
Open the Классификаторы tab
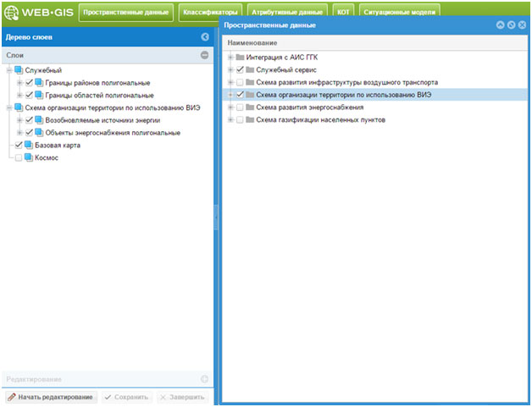[210, 13]
